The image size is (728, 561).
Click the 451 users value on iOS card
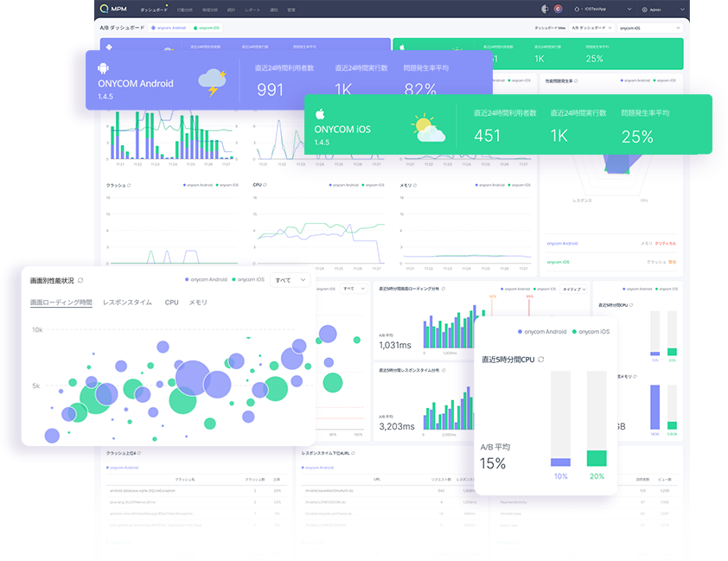pyautogui.click(x=487, y=136)
